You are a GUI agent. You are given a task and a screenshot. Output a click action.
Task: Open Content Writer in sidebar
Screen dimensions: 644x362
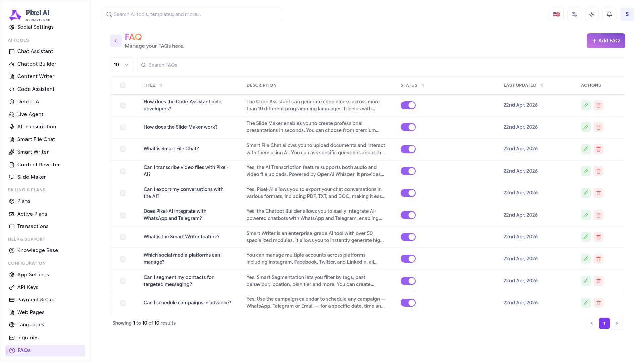tap(45, 76)
